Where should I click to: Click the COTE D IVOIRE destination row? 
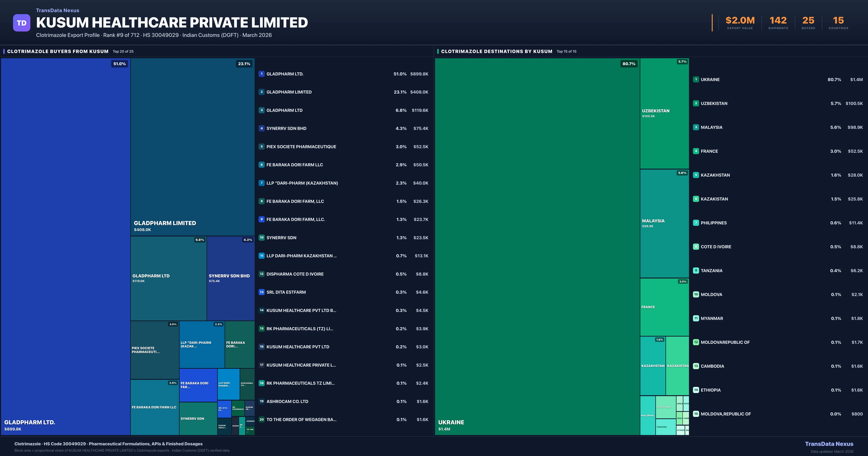716,247
